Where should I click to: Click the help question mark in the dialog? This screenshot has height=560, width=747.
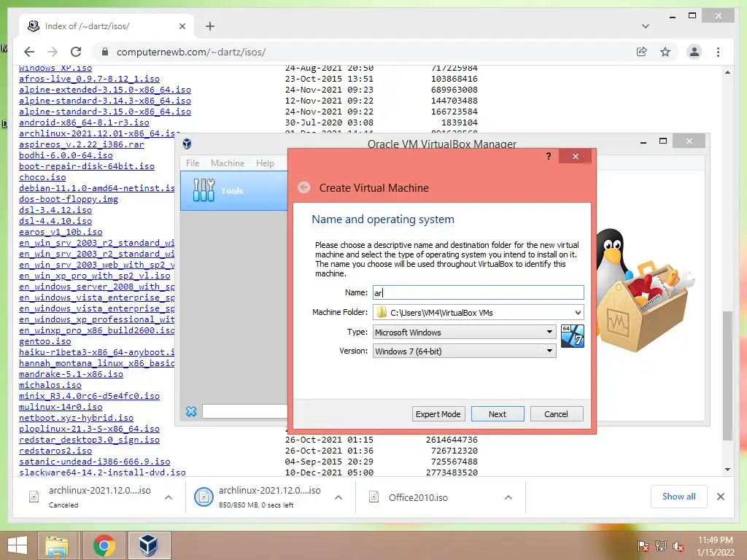tap(549, 156)
